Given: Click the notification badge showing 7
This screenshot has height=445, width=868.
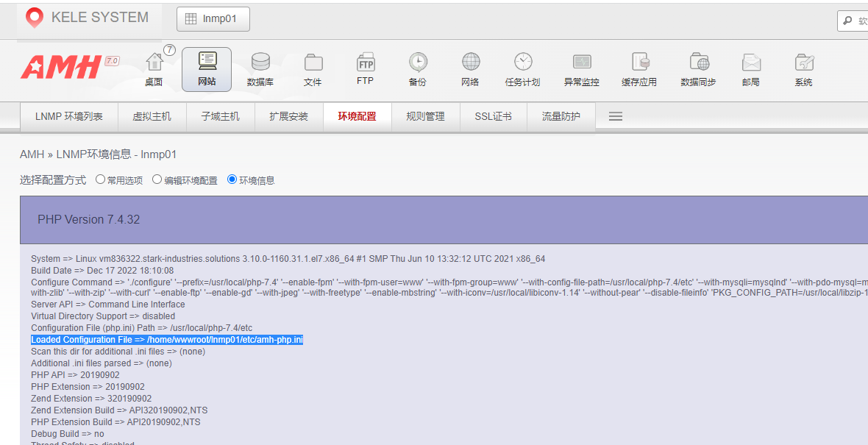Looking at the screenshot, I should point(169,50).
